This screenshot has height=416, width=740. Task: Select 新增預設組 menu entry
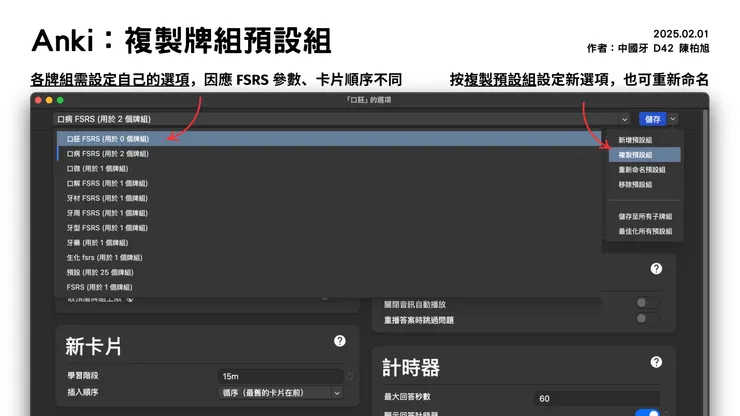pos(645,140)
